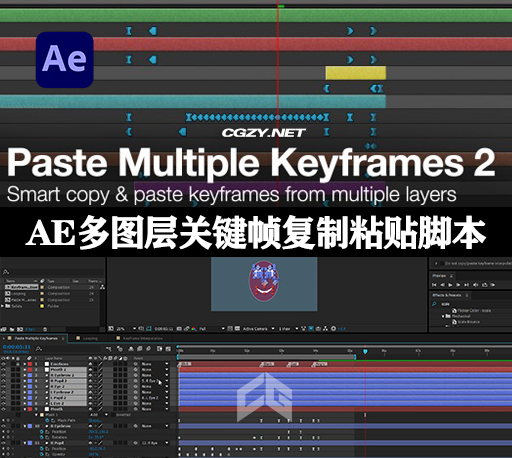Toggle Position stopwatch under layer 10 R.Eyebrow
Screen dimensions: 512x458
(42, 432)
